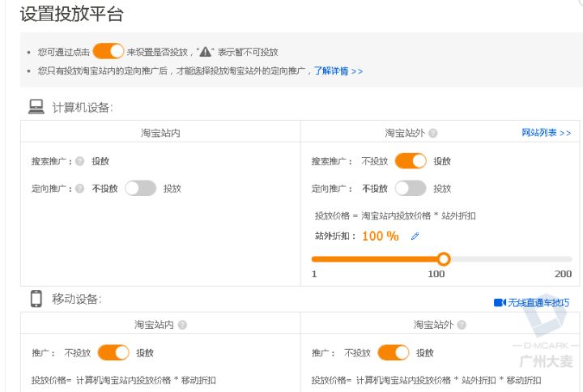Click help icon next to computer 淘宝站外 header
Image resolution: width=583 pixels, height=392 pixels.
[433, 134]
